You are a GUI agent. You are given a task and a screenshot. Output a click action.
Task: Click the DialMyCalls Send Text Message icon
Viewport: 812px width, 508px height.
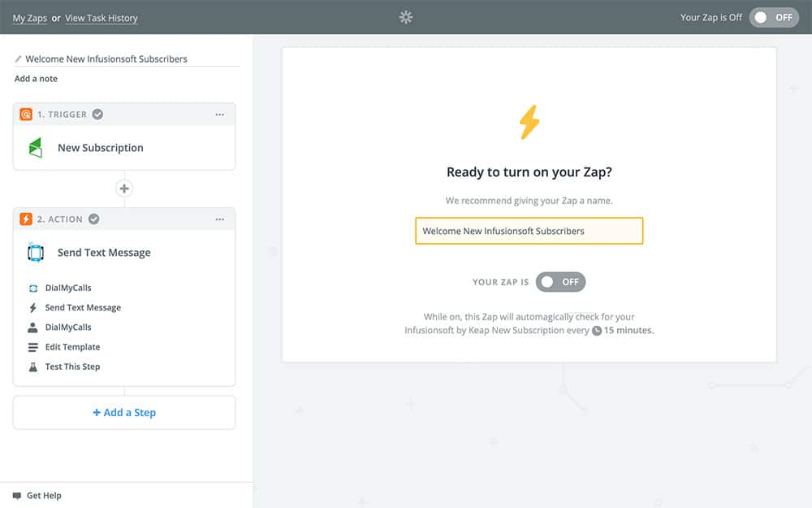pyautogui.click(x=36, y=253)
